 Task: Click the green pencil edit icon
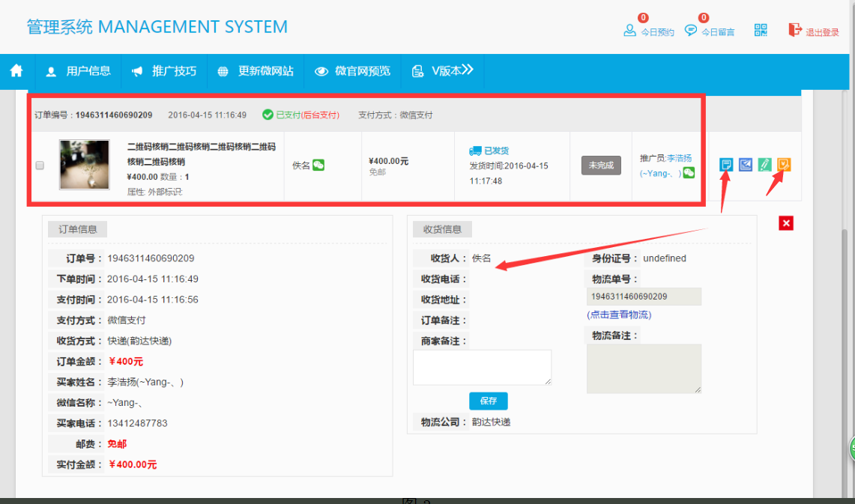(764, 165)
